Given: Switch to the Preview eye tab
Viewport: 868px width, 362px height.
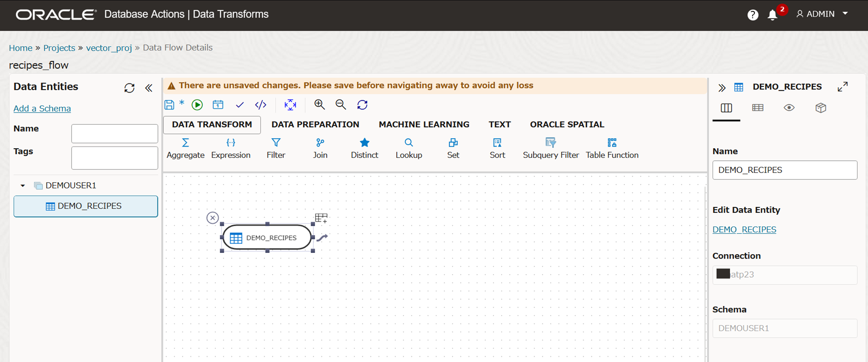Looking at the screenshot, I should (789, 108).
